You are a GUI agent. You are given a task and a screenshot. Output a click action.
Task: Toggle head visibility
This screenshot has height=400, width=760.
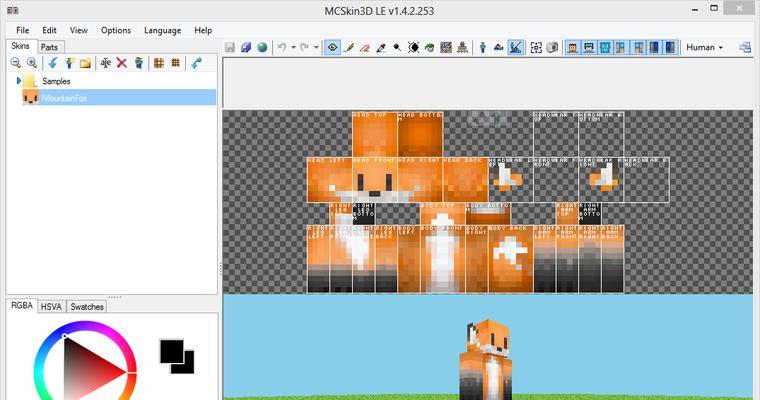pyautogui.click(x=573, y=48)
